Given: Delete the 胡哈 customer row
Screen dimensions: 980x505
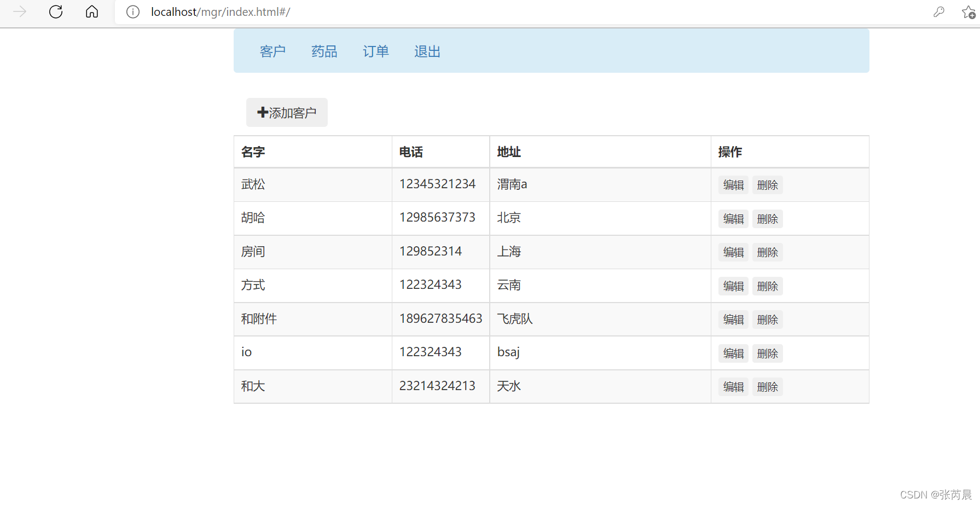Looking at the screenshot, I should pyautogui.click(x=767, y=219).
